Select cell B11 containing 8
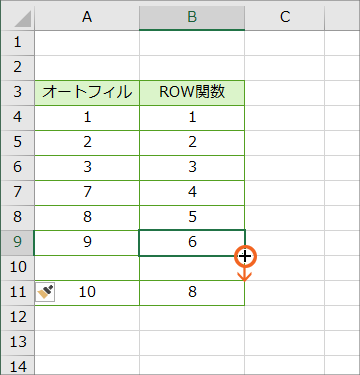Viewport: 360px width, 375px height. coord(192,293)
